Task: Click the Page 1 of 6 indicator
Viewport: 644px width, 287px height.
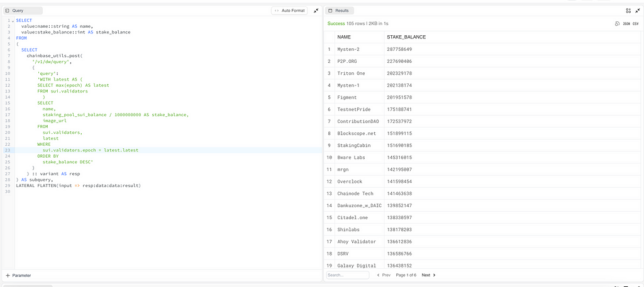Action: click(406, 275)
